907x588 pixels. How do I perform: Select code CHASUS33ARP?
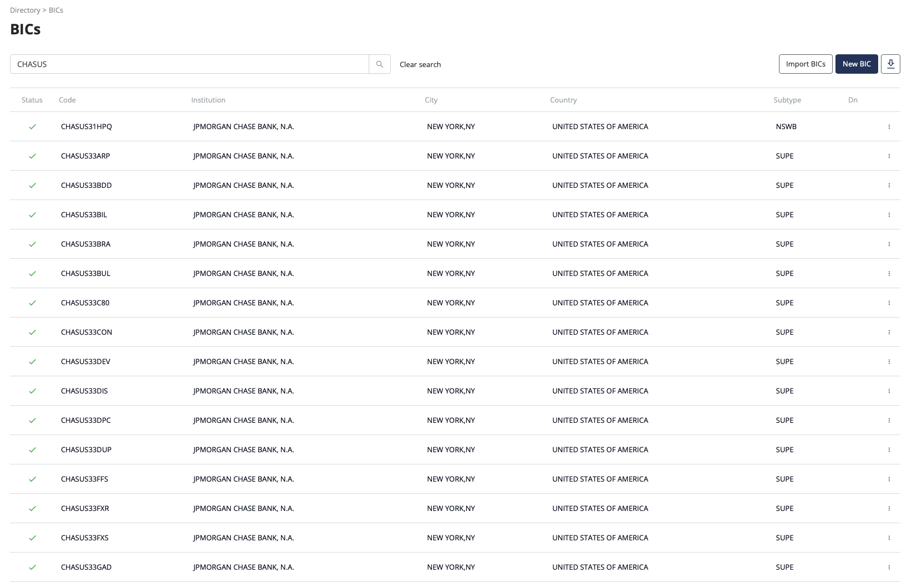[x=85, y=156]
